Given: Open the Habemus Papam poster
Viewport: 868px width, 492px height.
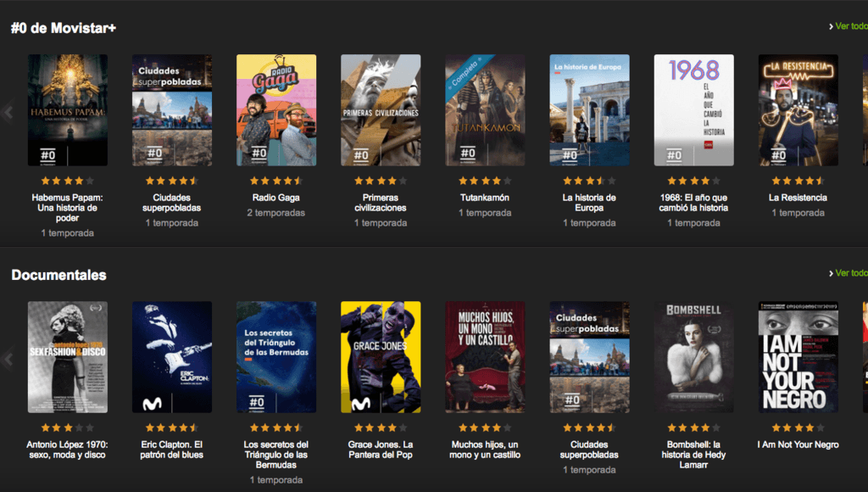Looking at the screenshot, I should tap(68, 110).
